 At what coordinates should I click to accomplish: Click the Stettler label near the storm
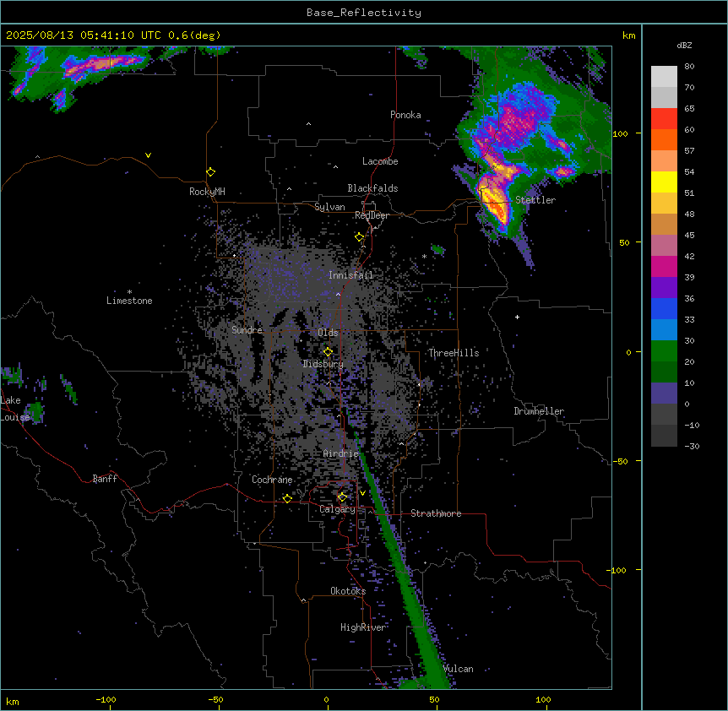535,200
